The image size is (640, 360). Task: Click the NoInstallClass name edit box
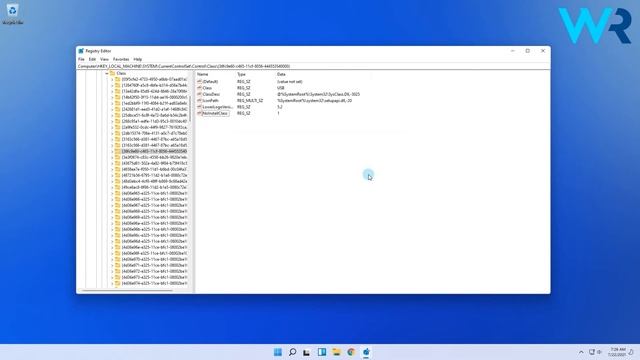(216, 113)
